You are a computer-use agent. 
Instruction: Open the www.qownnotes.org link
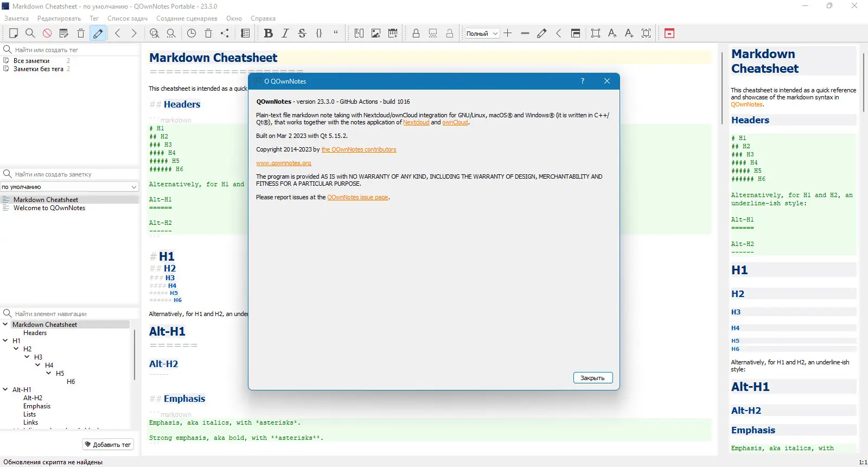[283, 163]
